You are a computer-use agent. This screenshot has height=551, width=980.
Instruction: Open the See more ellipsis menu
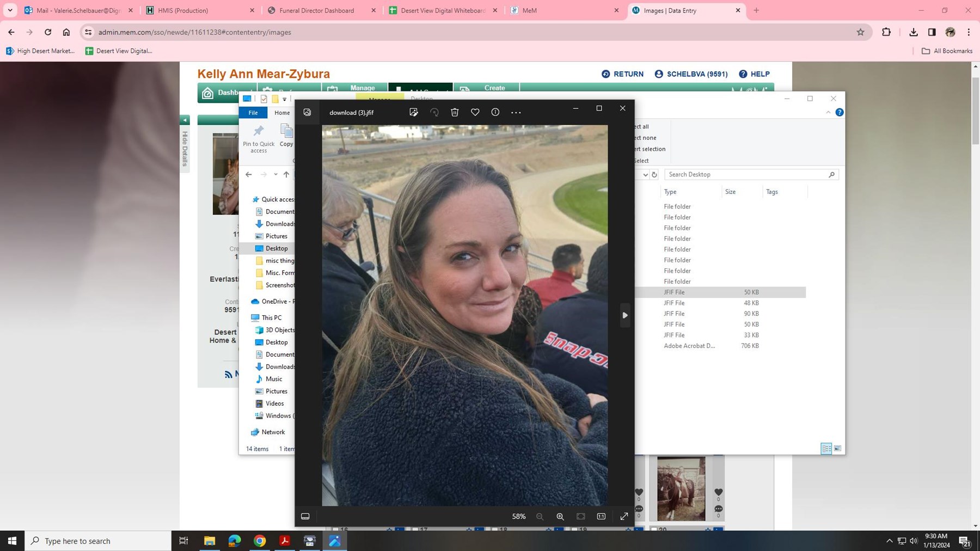515,112
